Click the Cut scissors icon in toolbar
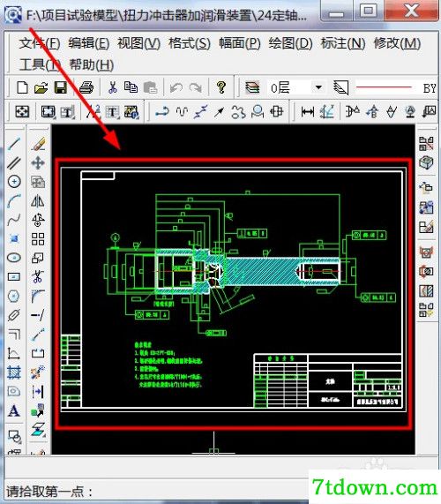Screen dimensions: 441x504 pyautogui.click(x=112, y=87)
